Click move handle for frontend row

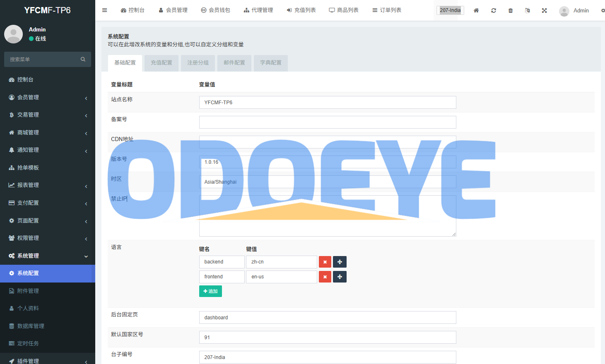[340, 277]
